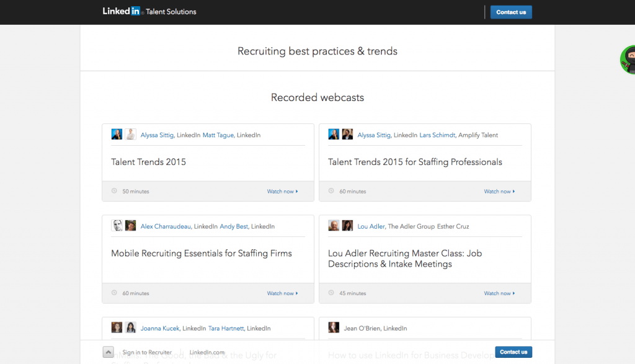The image size is (635, 364).
Task: Click clock icon in Mobile Recruiting card
Action: click(114, 293)
